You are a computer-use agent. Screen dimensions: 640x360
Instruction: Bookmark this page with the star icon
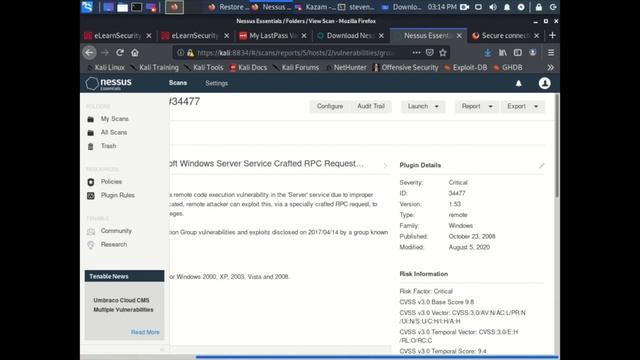click(443, 53)
